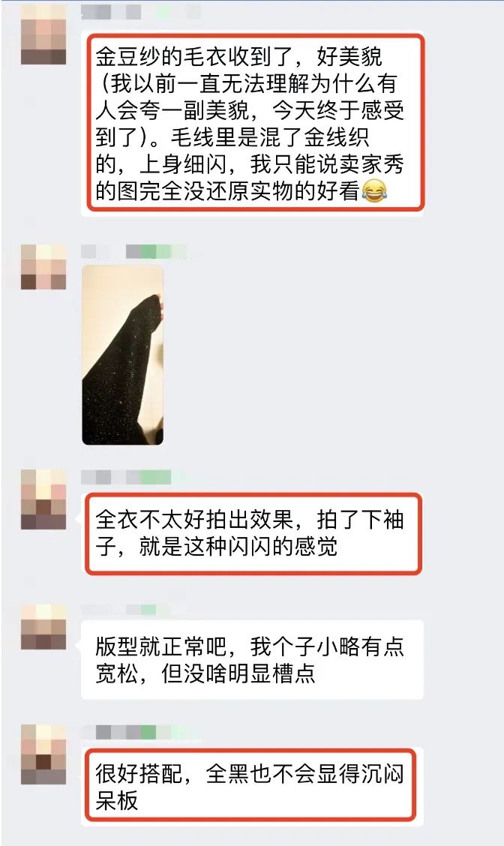This screenshot has width=504, height=846.
Task: Select the 版型就正常吧 message bubble
Action: [253, 659]
